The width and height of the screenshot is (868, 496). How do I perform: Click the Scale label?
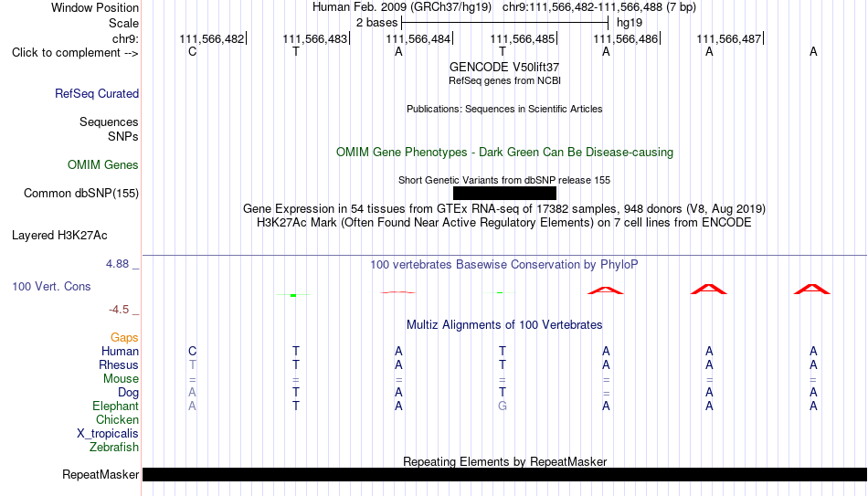(x=123, y=23)
